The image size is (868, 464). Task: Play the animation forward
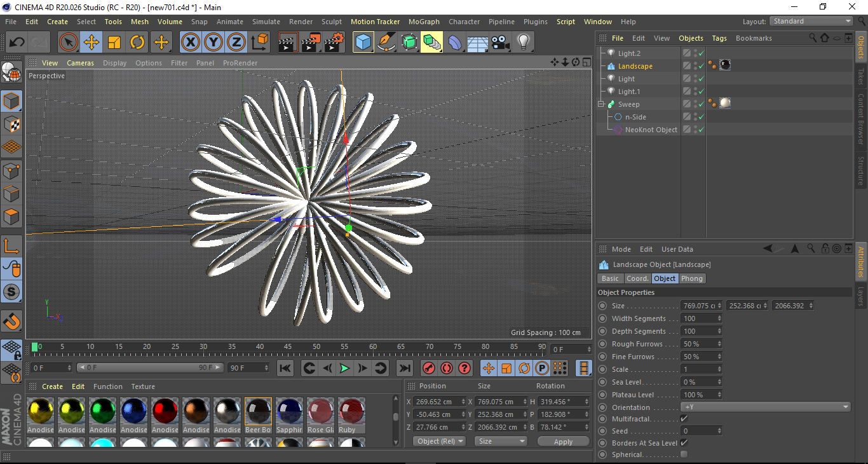[x=344, y=368]
